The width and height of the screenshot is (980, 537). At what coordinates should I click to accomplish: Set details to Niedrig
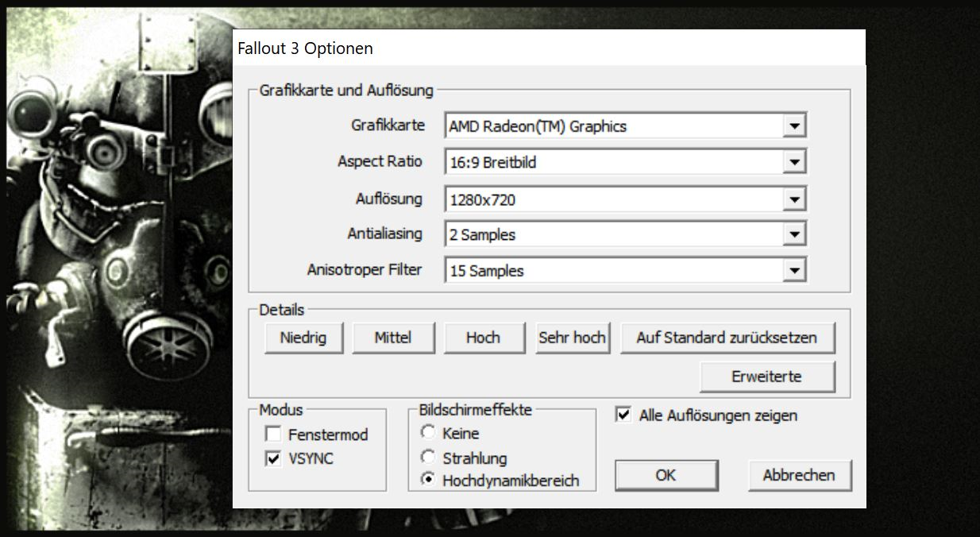coord(303,338)
